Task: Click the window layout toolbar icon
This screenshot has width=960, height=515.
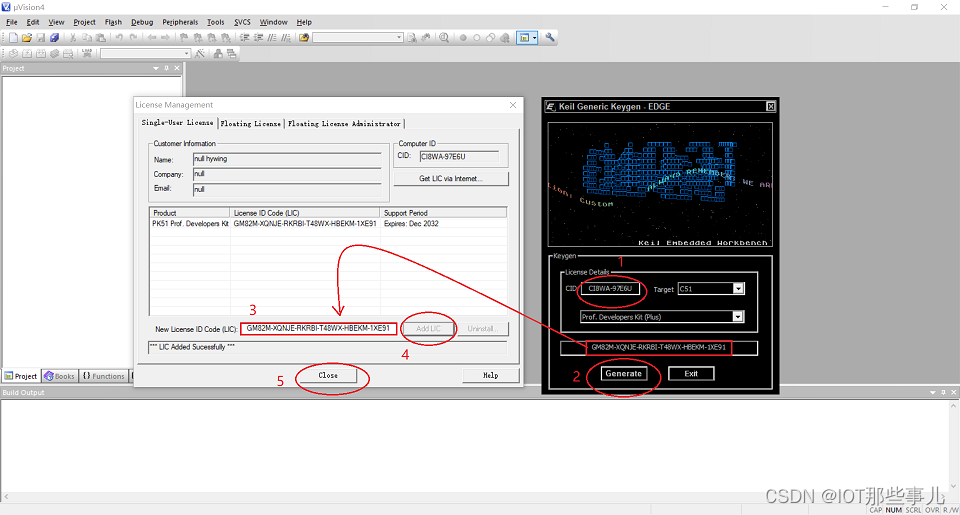Action: 524,37
